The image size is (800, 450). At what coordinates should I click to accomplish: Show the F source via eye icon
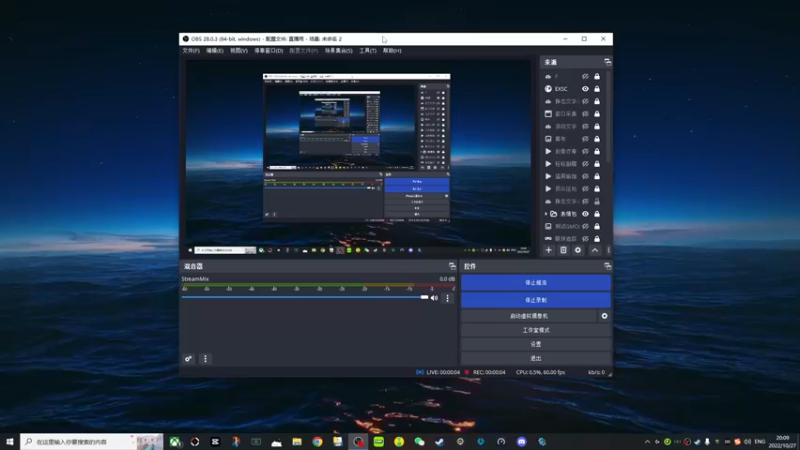point(585,77)
